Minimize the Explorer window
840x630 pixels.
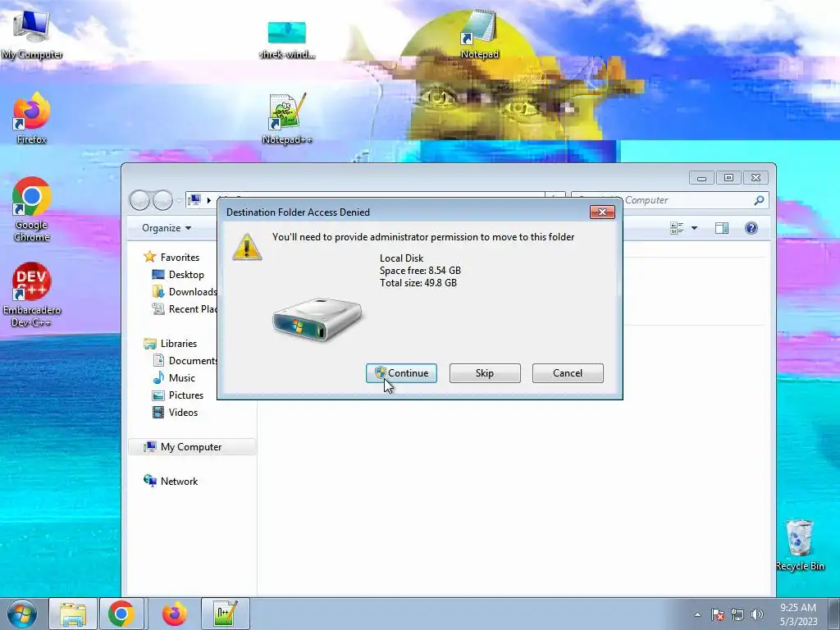click(701, 178)
